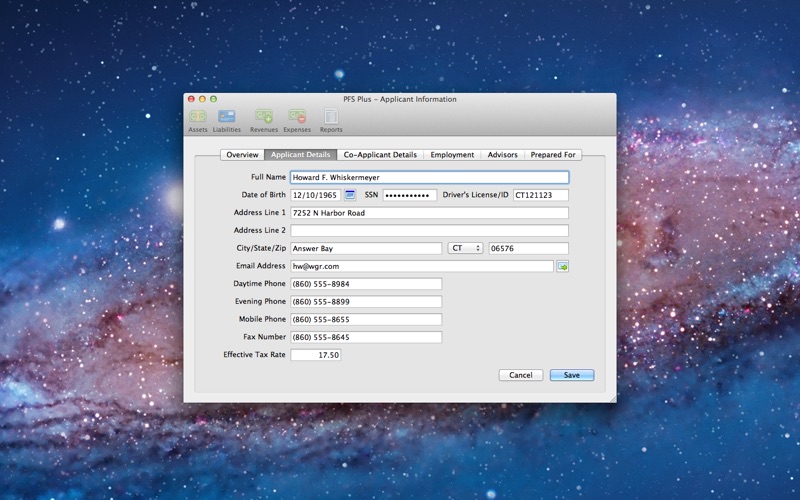Image resolution: width=800 pixels, height=500 pixels.
Task: Click the Cancel button
Action: pos(520,375)
